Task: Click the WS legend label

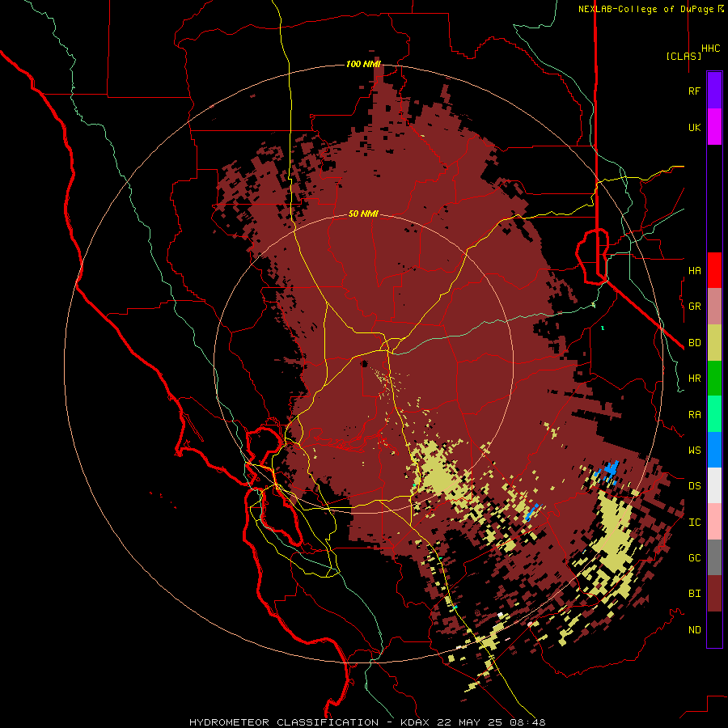Action: click(694, 450)
